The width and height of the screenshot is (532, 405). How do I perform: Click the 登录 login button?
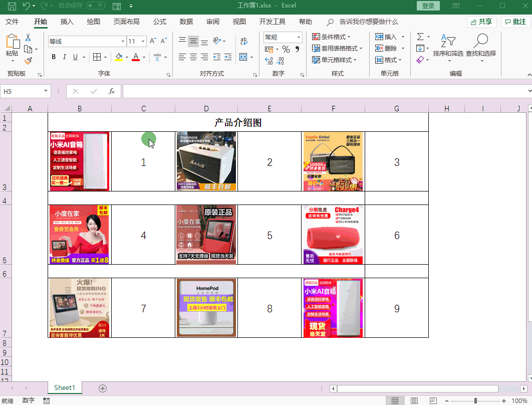tap(428, 6)
